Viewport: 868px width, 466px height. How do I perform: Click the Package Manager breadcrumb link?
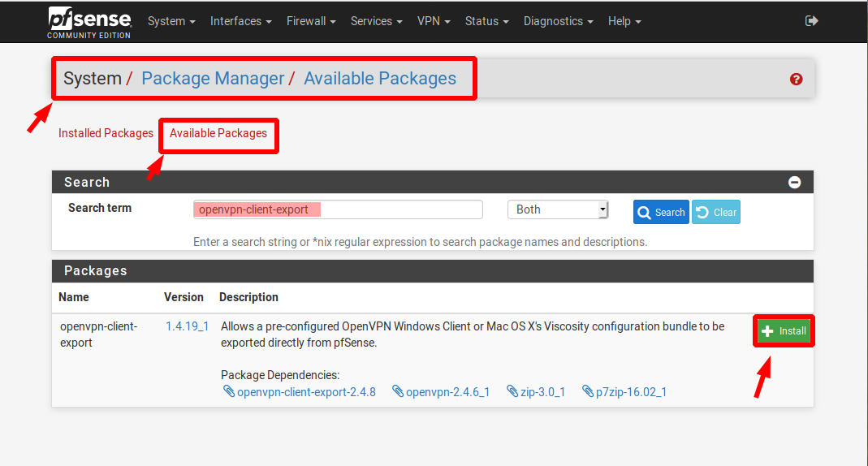pos(213,79)
